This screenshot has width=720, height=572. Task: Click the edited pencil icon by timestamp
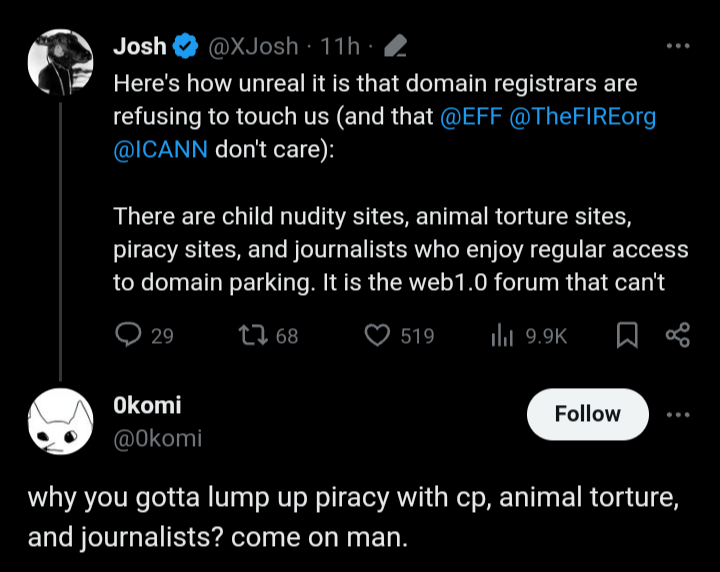[x=394, y=46]
